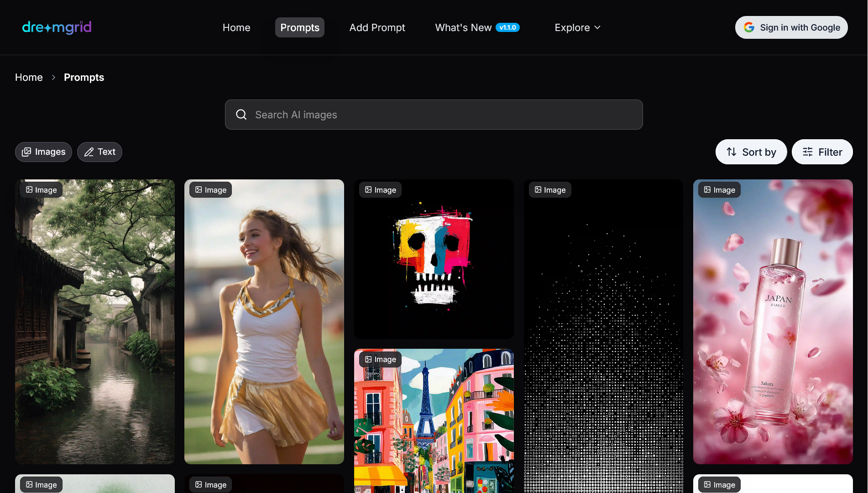
Task: Switch to the Prompts tab
Action: [x=299, y=27]
